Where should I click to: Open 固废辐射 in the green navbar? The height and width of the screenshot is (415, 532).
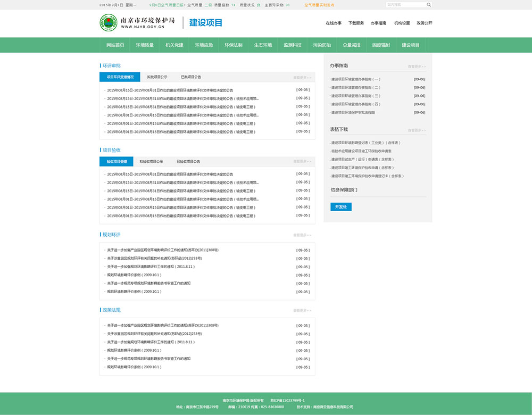[381, 45]
